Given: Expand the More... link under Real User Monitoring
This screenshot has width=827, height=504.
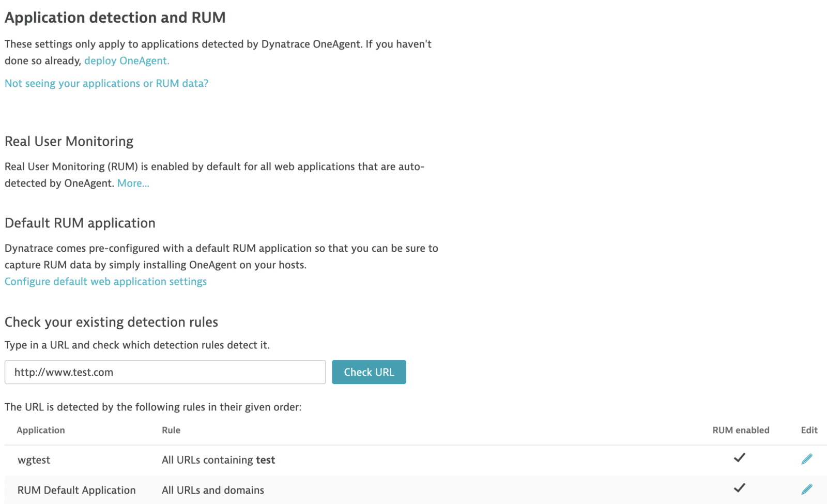Looking at the screenshot, I should click(133, 183).
